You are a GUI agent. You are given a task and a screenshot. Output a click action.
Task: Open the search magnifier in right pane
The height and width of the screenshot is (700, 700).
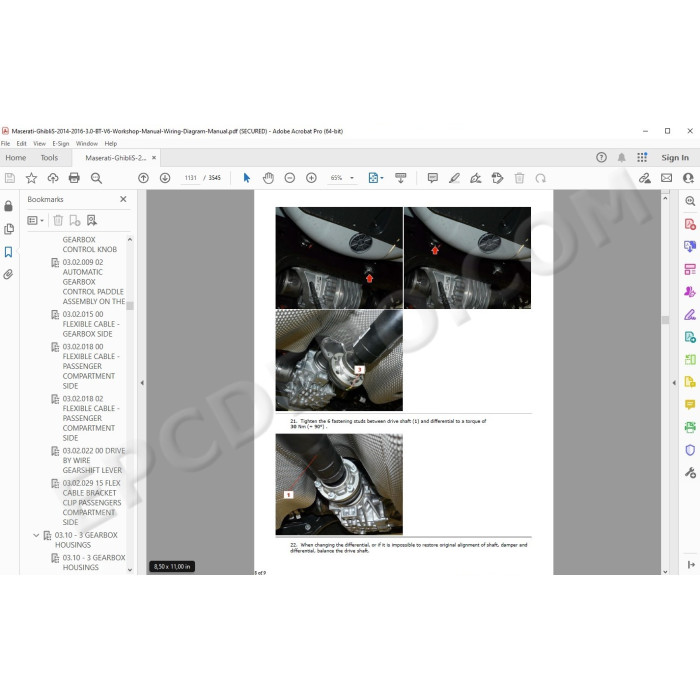point(690,201)
